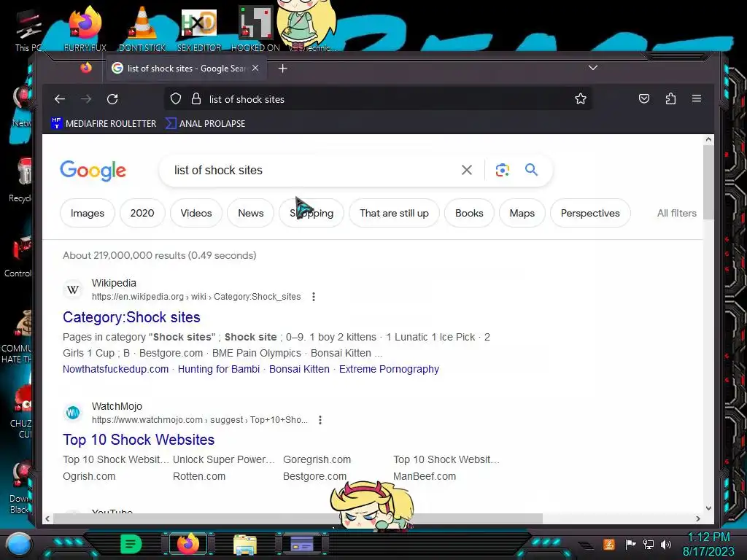
Task: Click the Wikipedia URL breadcrumb text
Action: 196,297
